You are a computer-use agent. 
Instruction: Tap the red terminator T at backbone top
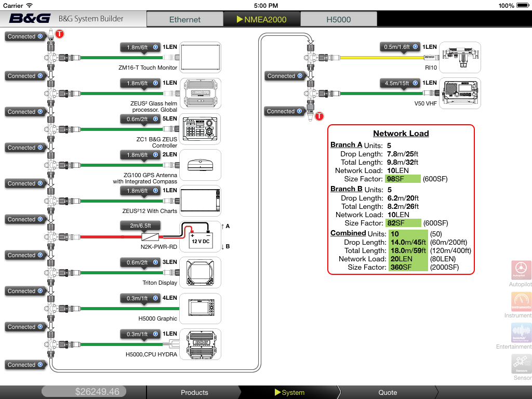(x=60, y=34)
